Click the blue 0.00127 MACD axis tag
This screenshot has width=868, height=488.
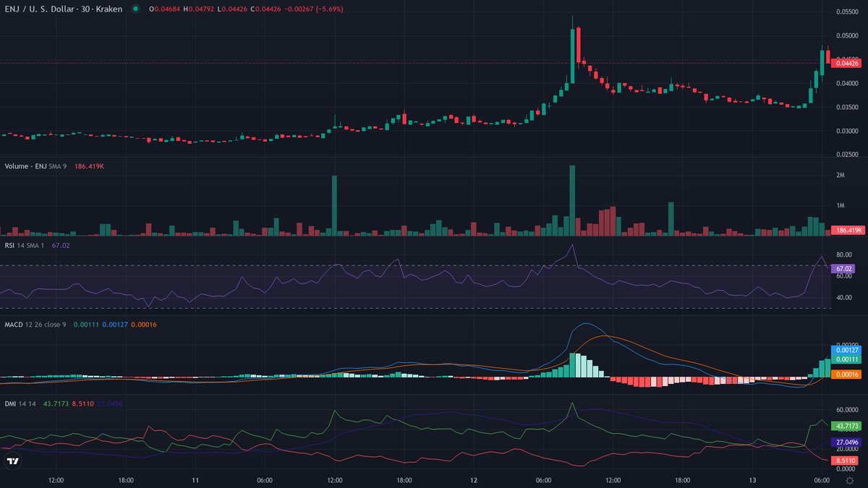click(x=847, y=350)
